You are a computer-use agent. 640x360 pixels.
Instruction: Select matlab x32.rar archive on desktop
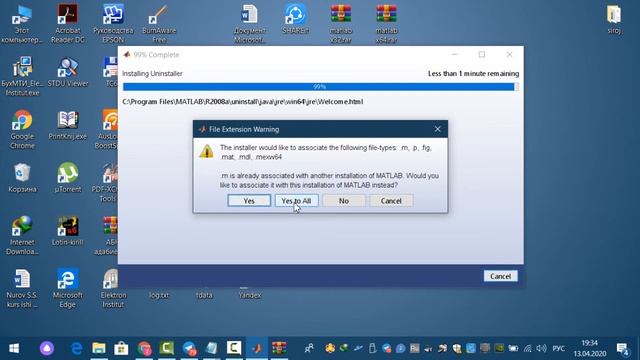coord(341,24)
